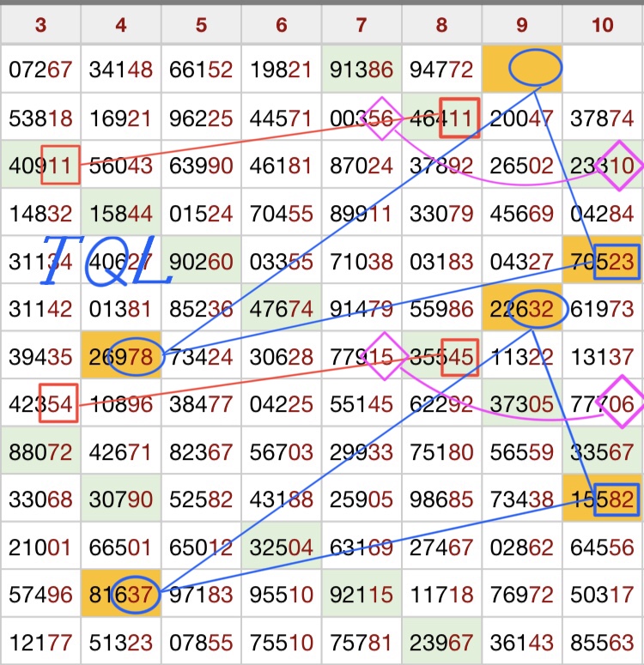Click the orange cell 22632
Image resolution: width=644 pixels, height=665 pixels.
point(522,309)
